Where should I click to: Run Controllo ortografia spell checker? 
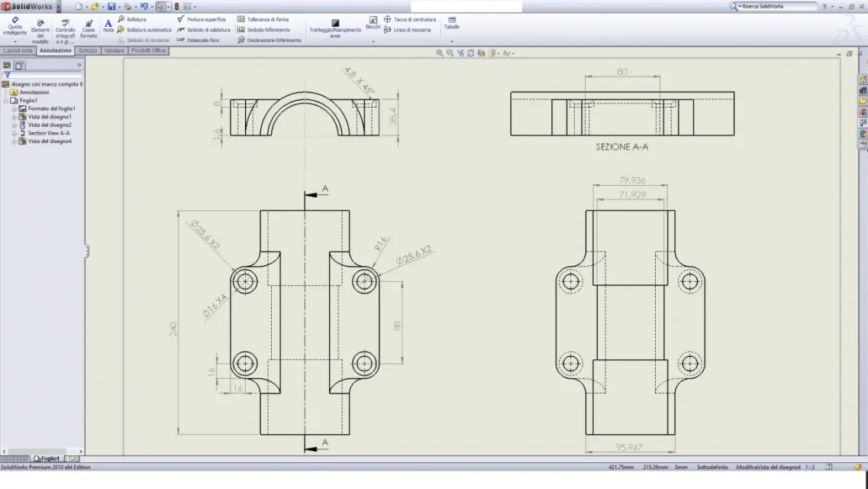pos(65,31)
